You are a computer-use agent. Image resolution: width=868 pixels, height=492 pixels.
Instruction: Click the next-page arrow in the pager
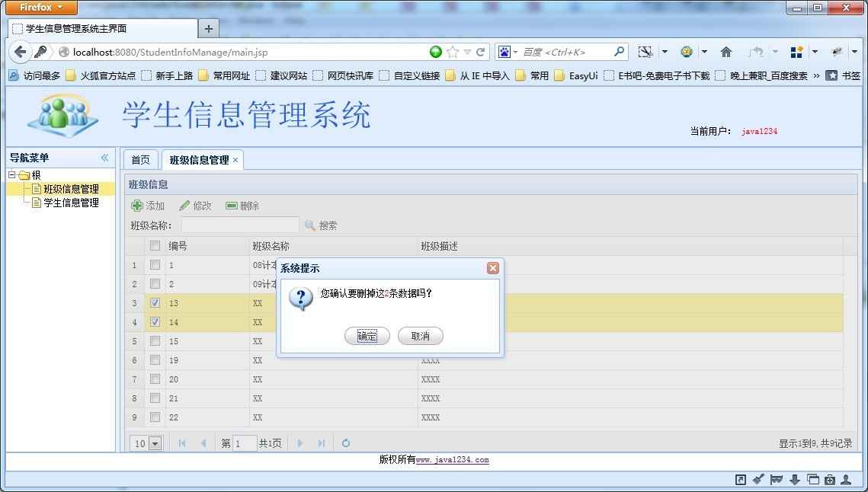click(300, 442)
